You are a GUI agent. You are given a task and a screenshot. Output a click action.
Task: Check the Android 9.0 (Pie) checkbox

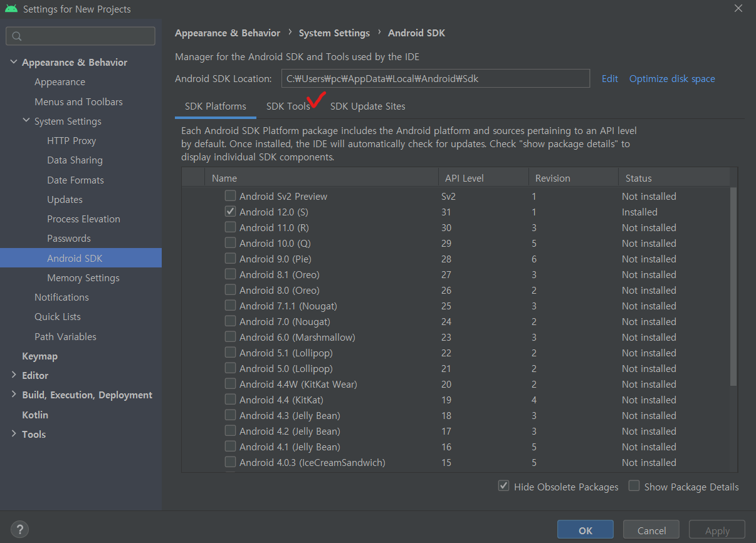pos(231,259)
